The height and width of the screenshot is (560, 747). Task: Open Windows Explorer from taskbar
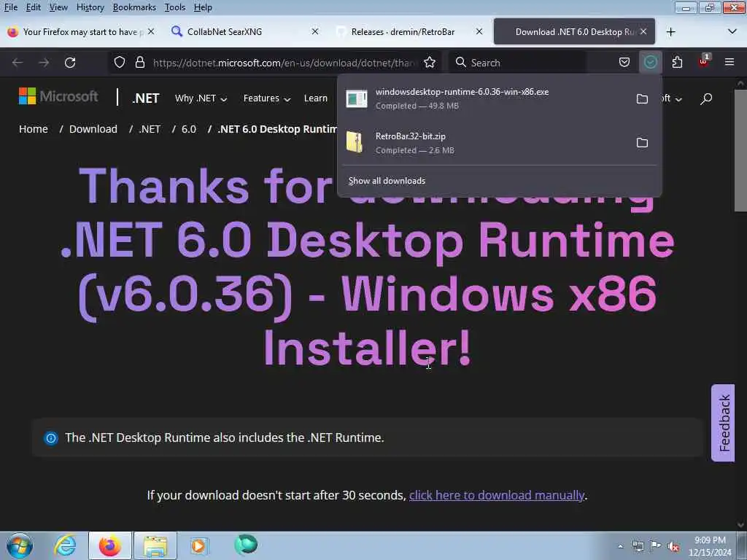click(x=155, y=545)
